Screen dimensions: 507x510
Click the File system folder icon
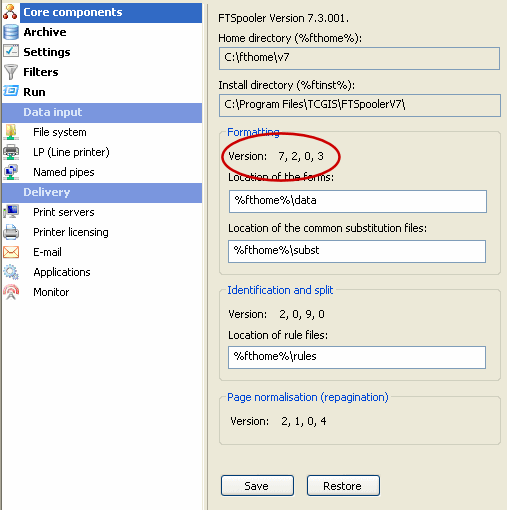(x=11, y=132)
